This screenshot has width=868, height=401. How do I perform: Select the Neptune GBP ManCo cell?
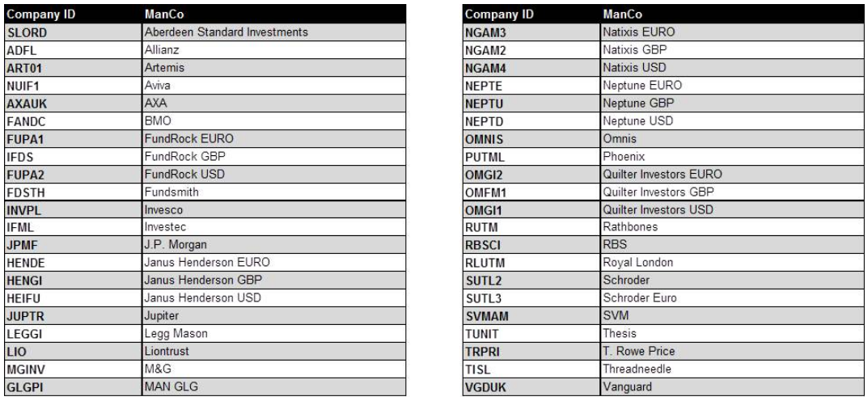[732, 103]
